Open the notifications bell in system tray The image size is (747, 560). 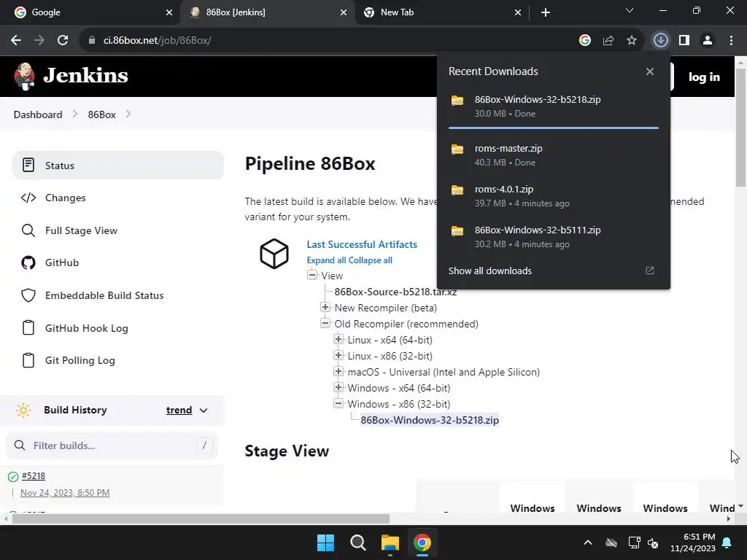tap(727, 542)
